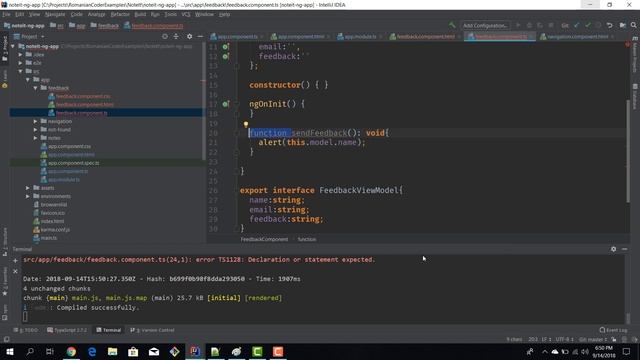Click the scroll-from-source target icon

point(164,36)
